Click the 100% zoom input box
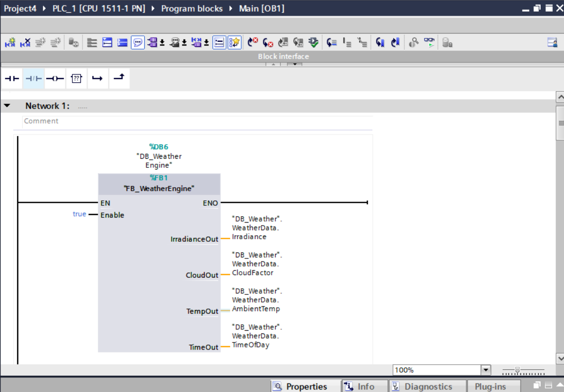This screenshot has height=392, width=564. [x=437, y=370]
